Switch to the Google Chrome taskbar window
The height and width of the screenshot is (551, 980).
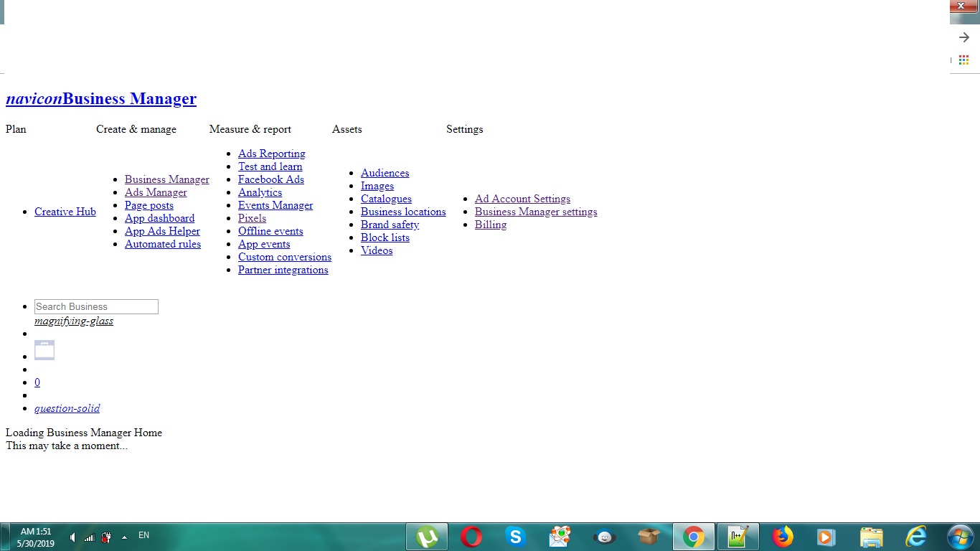click(693, 537)
